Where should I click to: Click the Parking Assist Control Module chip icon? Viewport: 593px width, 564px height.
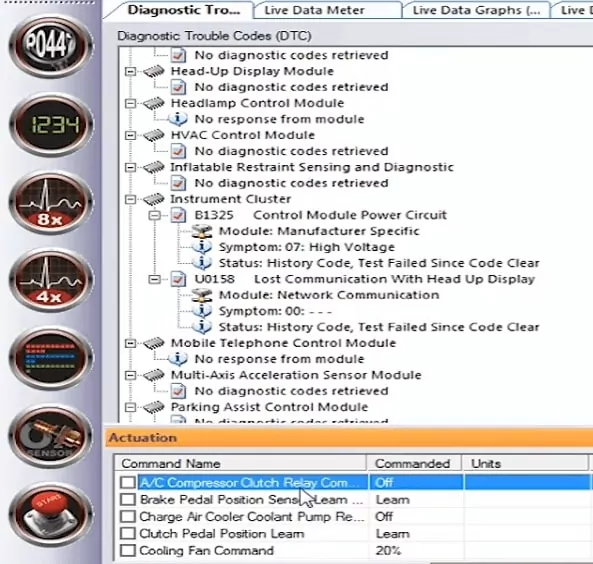pos(154,407)
